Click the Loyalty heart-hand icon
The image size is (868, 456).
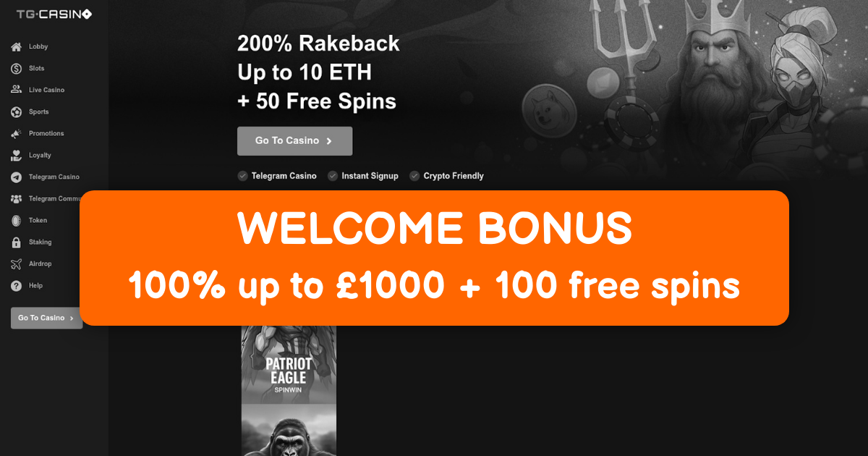16,156
